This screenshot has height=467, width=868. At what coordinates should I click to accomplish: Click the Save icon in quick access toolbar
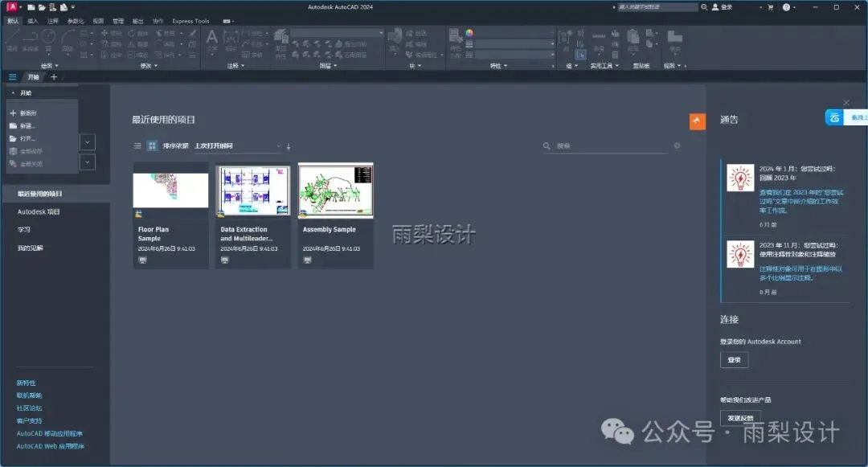point(52,7)
